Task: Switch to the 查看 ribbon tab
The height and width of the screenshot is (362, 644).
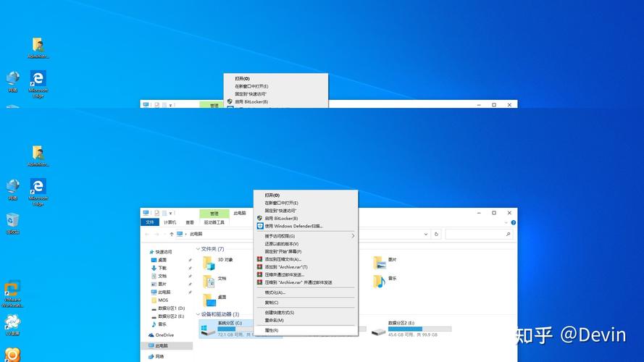Action: 189,222
